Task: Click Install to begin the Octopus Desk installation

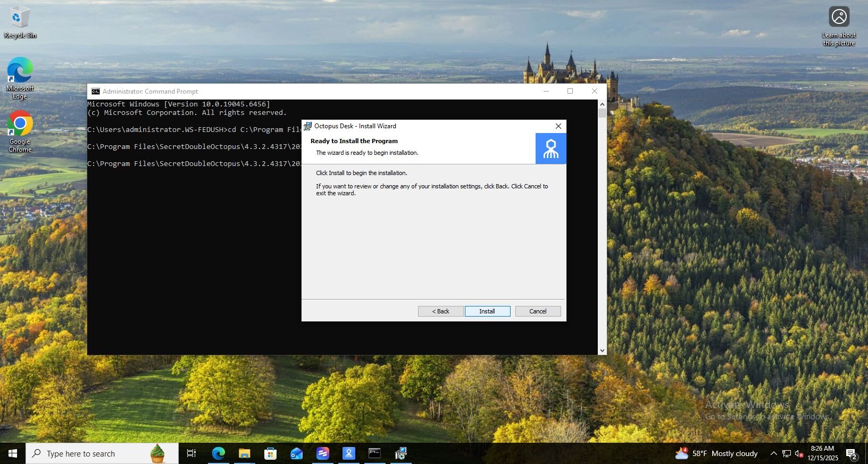Action: pos(487,311)
